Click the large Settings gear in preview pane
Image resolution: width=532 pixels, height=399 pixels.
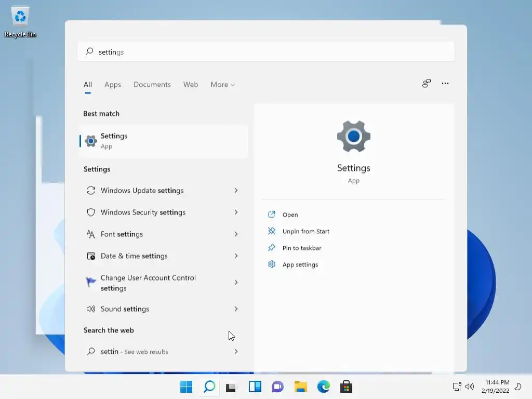point(353,137)
